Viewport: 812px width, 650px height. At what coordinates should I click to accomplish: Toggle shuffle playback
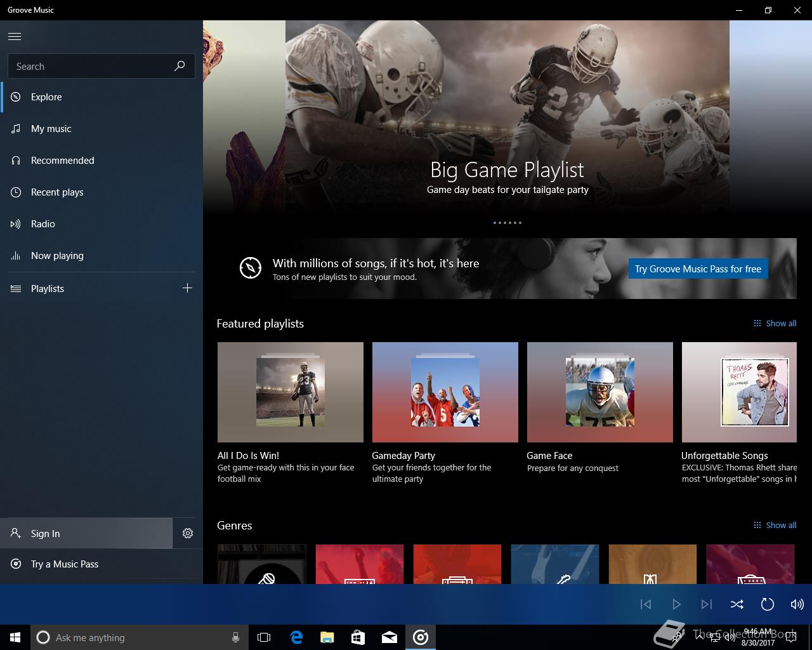737,604
